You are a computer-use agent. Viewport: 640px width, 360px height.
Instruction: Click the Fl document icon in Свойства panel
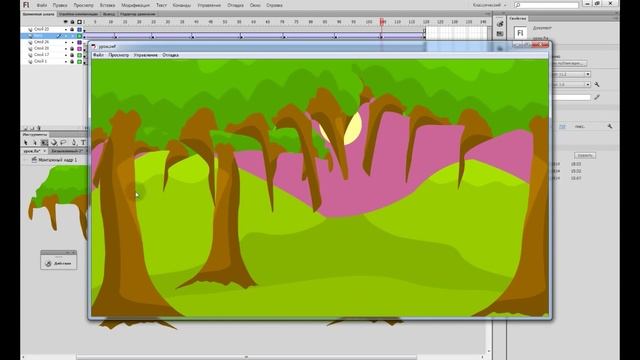[x=520, y=33]
